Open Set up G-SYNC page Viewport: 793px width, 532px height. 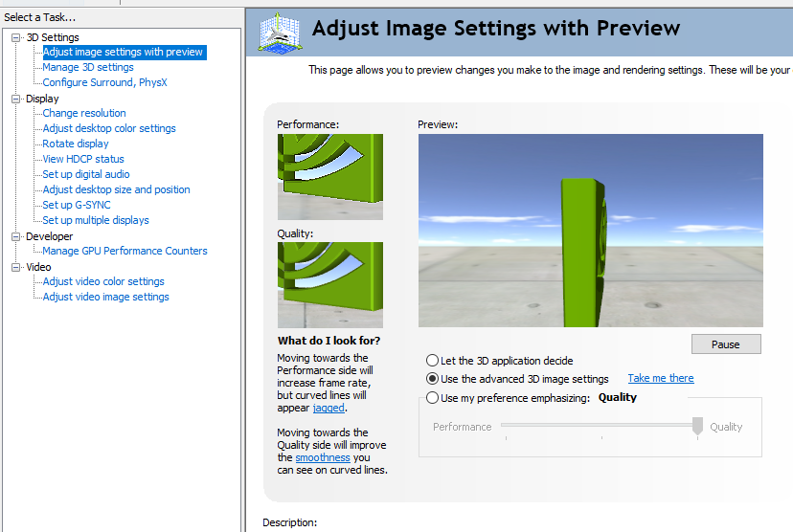click(77, 205)
